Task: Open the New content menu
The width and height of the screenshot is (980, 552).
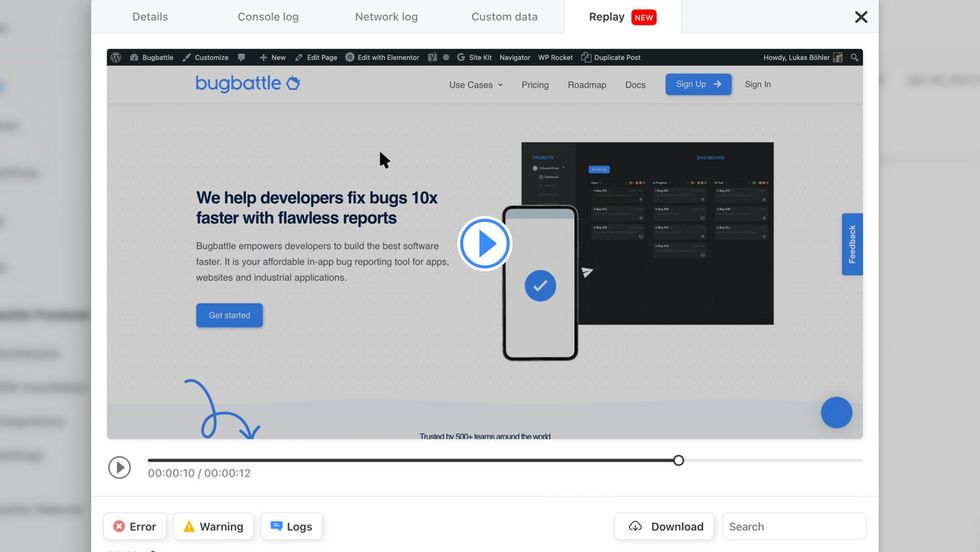Action: tap(272, 58)
